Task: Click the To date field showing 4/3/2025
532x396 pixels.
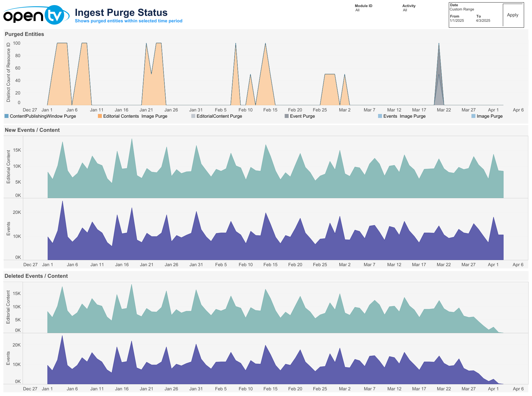Action: tap(483, 20)
